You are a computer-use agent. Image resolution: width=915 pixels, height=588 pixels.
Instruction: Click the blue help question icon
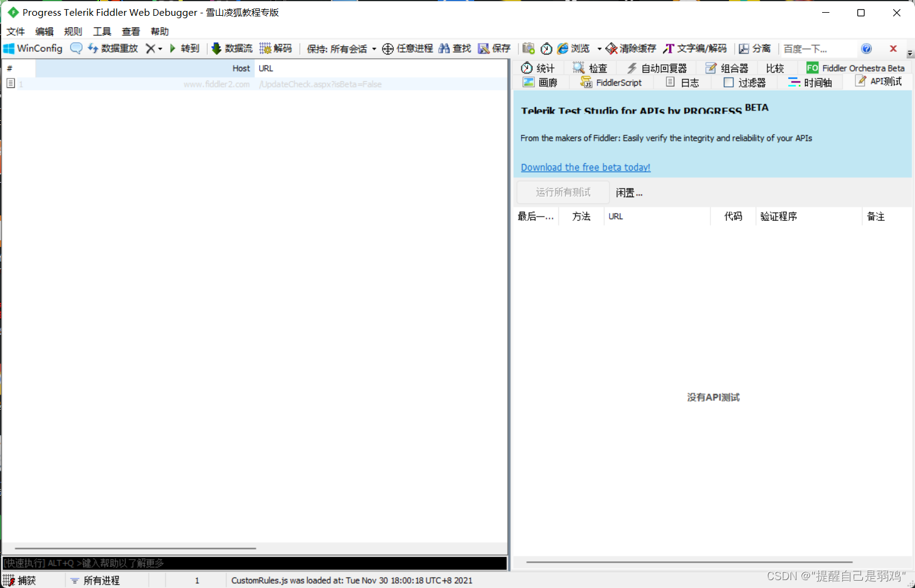coord(866,49)
